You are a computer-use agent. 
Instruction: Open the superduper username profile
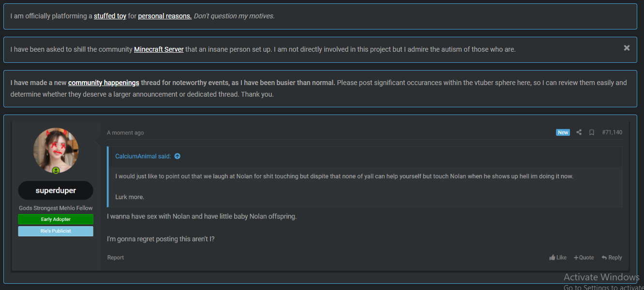56,190
